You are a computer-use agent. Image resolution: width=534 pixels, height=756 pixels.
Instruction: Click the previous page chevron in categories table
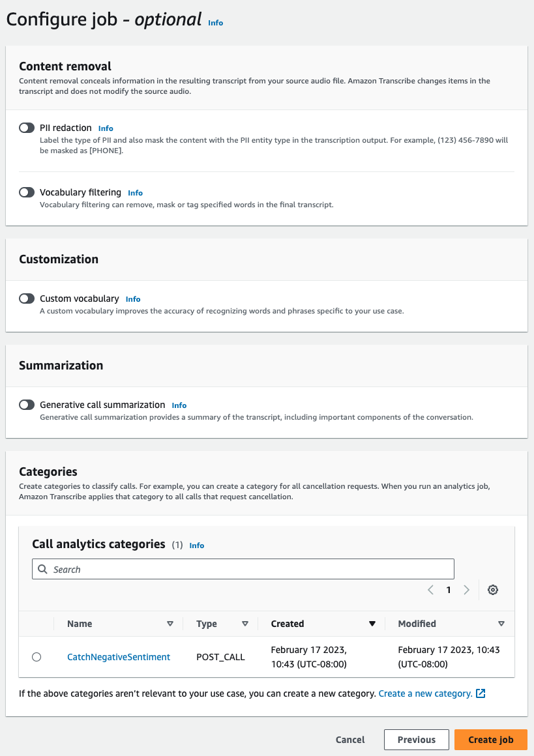tap(430, 589)
